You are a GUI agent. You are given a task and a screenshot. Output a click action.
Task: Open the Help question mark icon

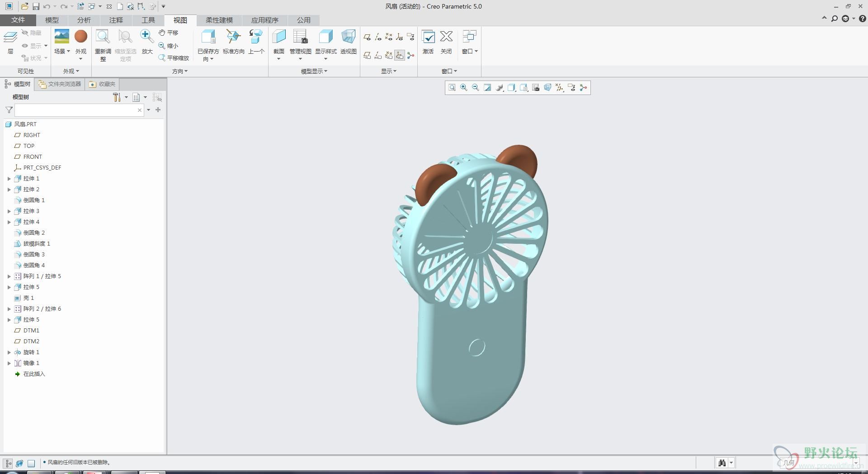(x=862, y=19)
